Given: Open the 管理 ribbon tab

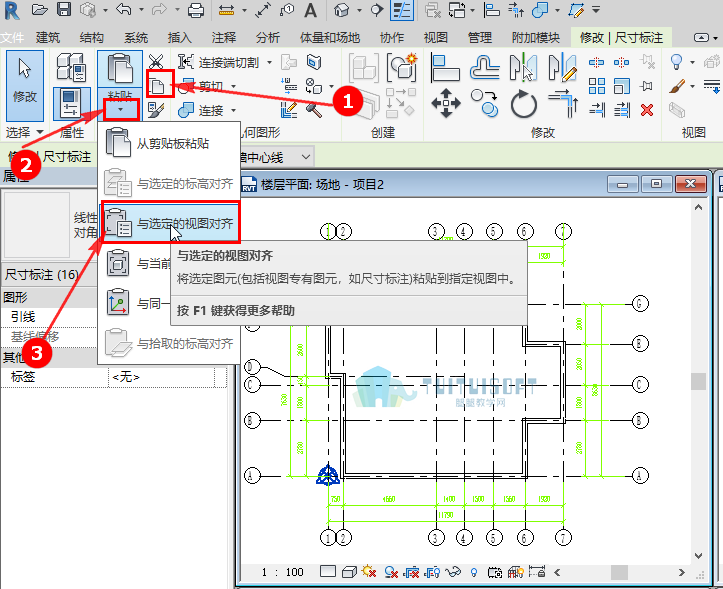Looking at the screenshot, I should (480, 37).
